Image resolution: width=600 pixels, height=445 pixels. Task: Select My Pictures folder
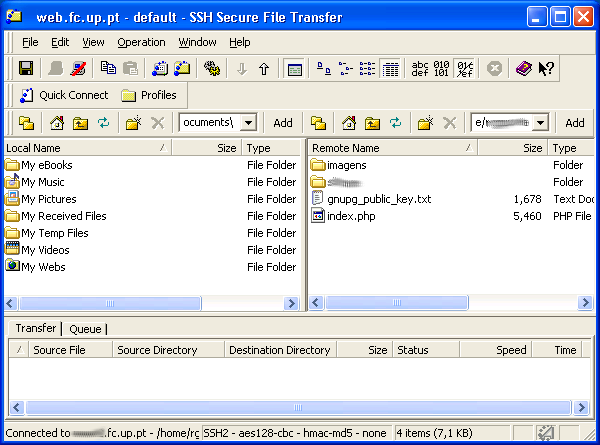(41, 199)
